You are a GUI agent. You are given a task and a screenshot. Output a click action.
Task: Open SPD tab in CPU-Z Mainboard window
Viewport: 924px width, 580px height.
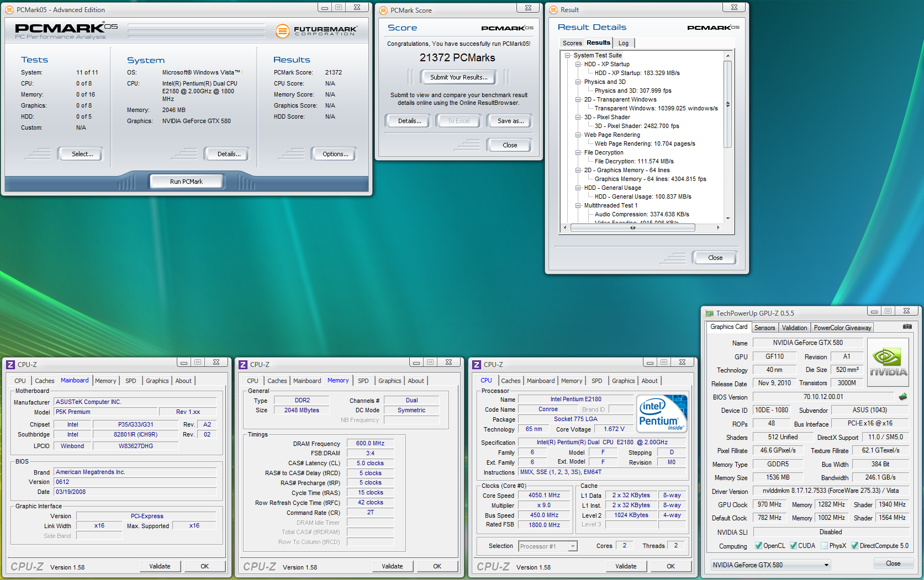(130, 381)
